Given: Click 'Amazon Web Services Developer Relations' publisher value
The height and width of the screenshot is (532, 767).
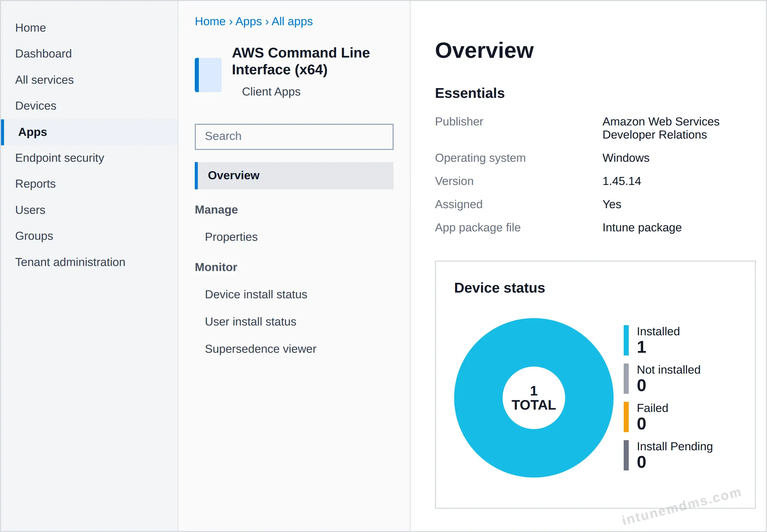Looking at the screenshot, I should pyautogui.click(x=661, y=128).
